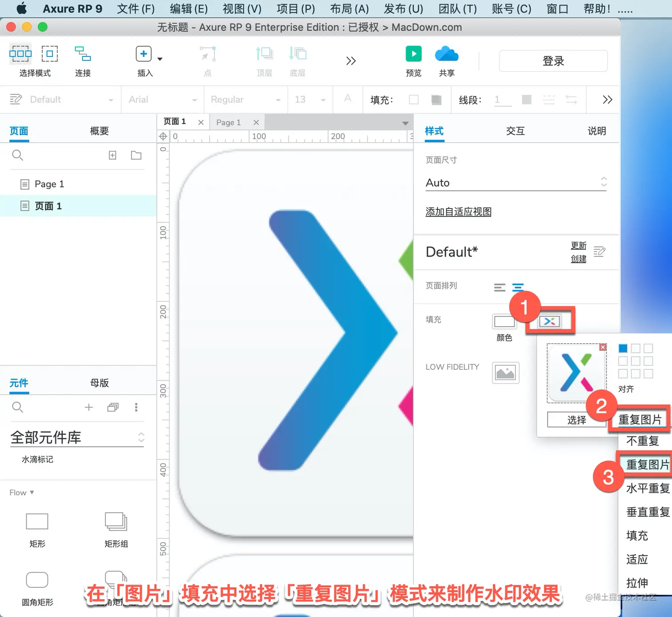Switch to the Page 1 canvas tab
The width and height of the screenshot is (672, 617).
(x=228, y=122)
